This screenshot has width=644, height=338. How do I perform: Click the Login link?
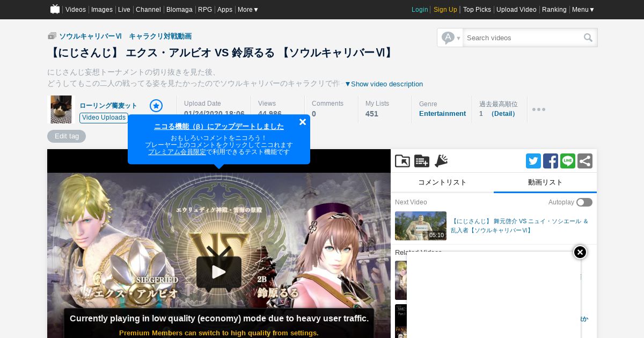coord(420,10)
